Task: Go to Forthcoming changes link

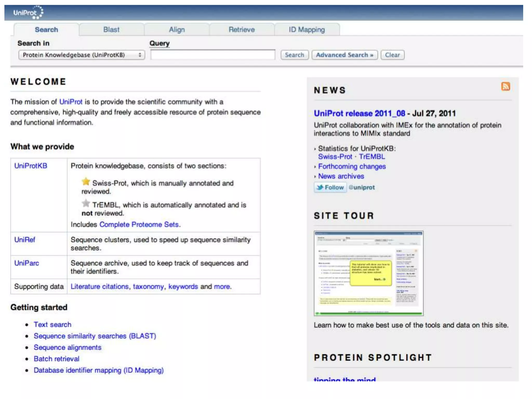Action: coord(352,166)
